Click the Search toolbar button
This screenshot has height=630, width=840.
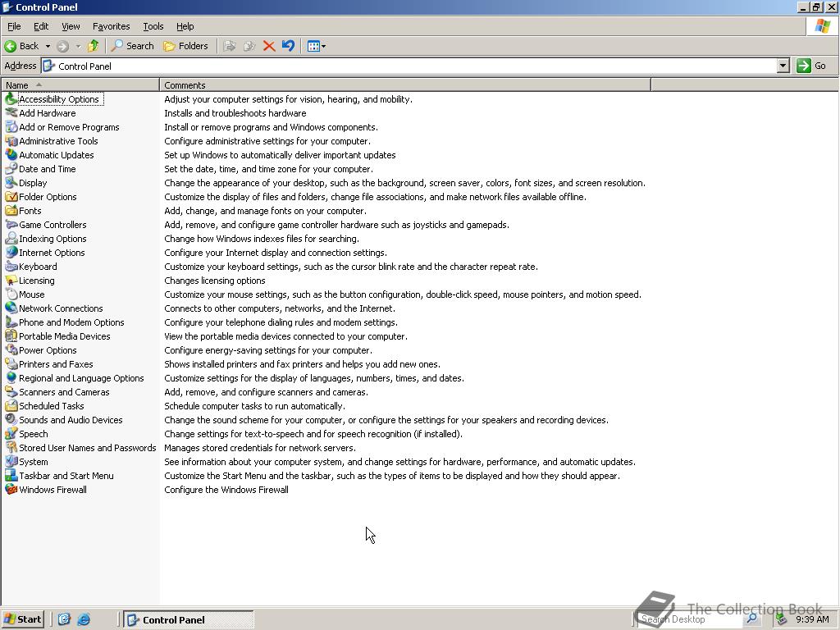click(133, 46)
